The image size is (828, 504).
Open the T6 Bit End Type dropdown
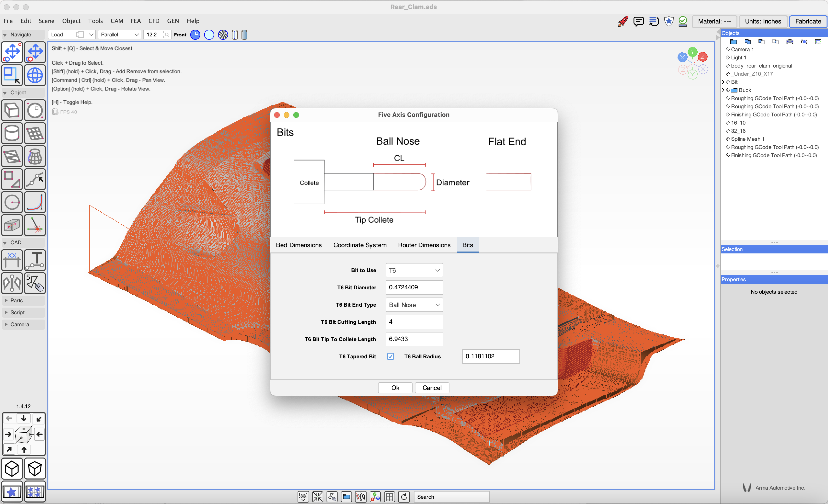[414, 305]
